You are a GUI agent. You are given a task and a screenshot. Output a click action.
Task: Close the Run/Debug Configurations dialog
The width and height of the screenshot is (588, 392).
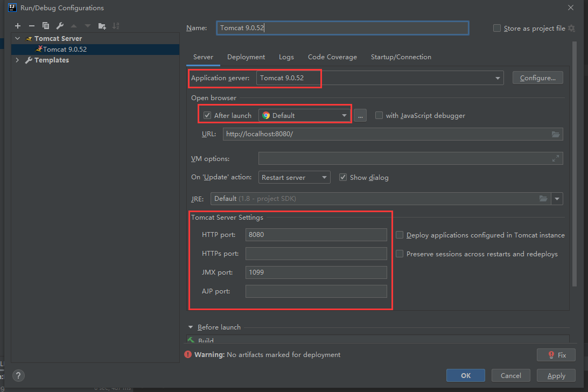coord(571,8)
